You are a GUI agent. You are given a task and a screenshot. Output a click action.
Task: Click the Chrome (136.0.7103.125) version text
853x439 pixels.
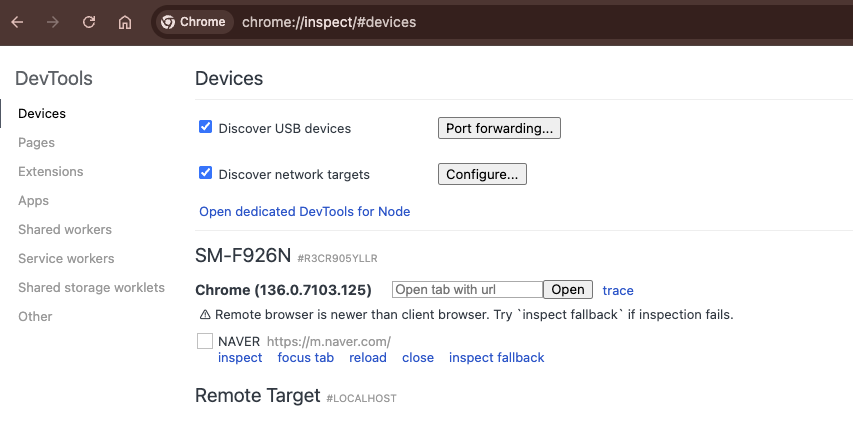(283, 290)
